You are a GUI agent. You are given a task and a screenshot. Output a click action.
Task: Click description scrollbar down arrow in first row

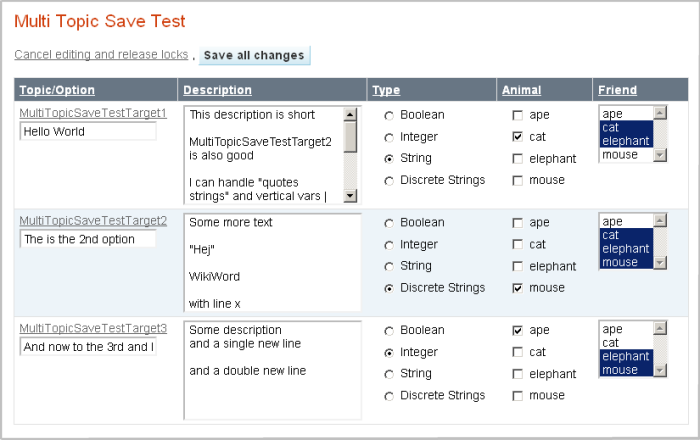[350, 195]
